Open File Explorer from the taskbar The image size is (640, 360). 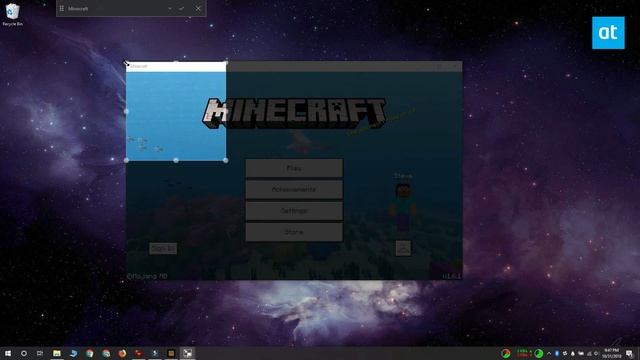click(x=57, y=353)
